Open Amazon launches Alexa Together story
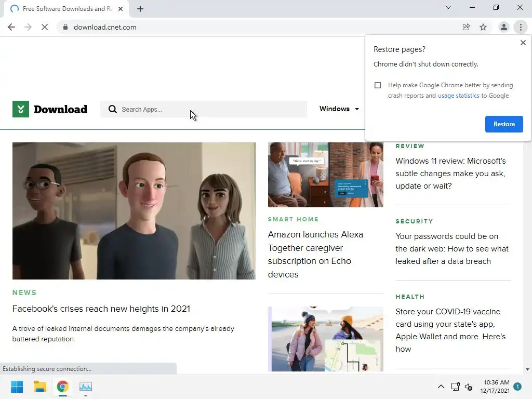This screenshot has width=532, height=399. pyautogui.click(x=315, y=255)
